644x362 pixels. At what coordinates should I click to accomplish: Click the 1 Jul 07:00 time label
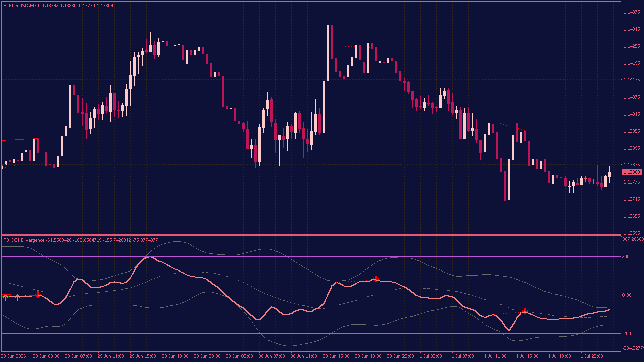point(463,356)
